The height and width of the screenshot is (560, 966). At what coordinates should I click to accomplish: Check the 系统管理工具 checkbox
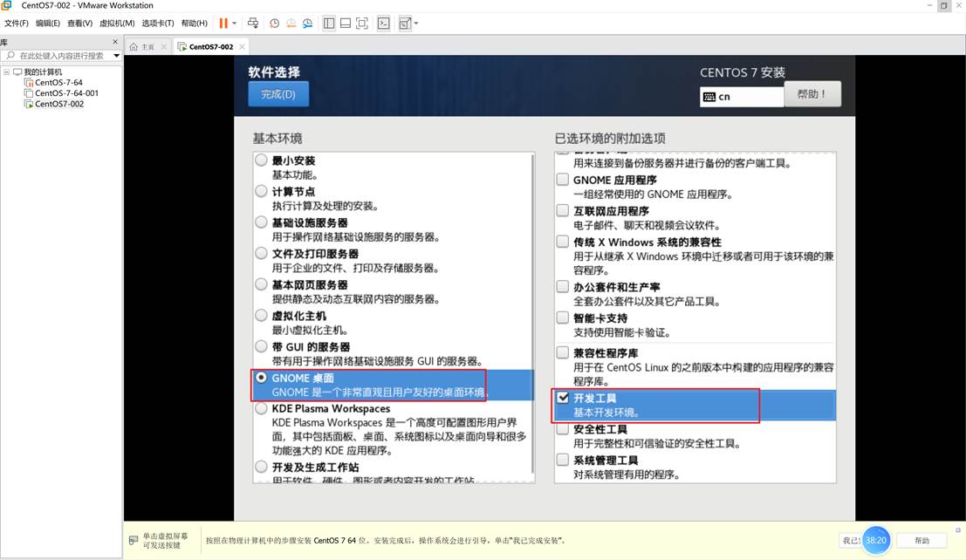(563, 460)
